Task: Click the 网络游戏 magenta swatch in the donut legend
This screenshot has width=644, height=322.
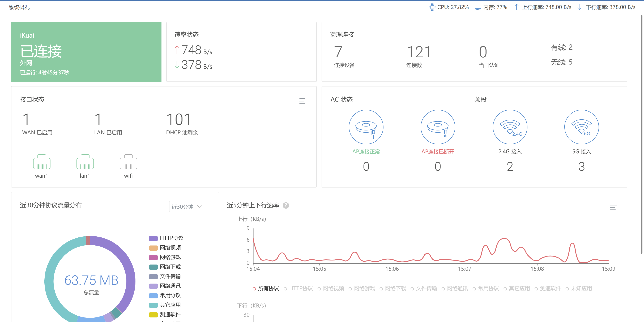Action: [153, 257]
